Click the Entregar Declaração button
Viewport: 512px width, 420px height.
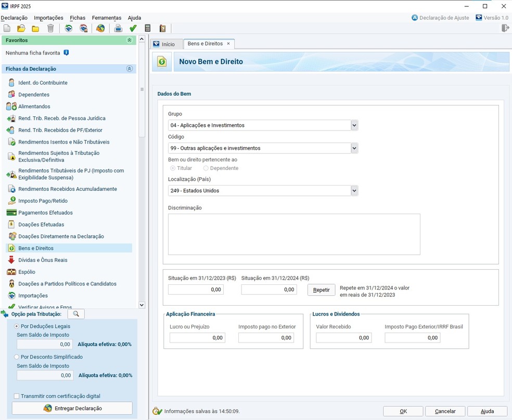[x=72, y=408]
